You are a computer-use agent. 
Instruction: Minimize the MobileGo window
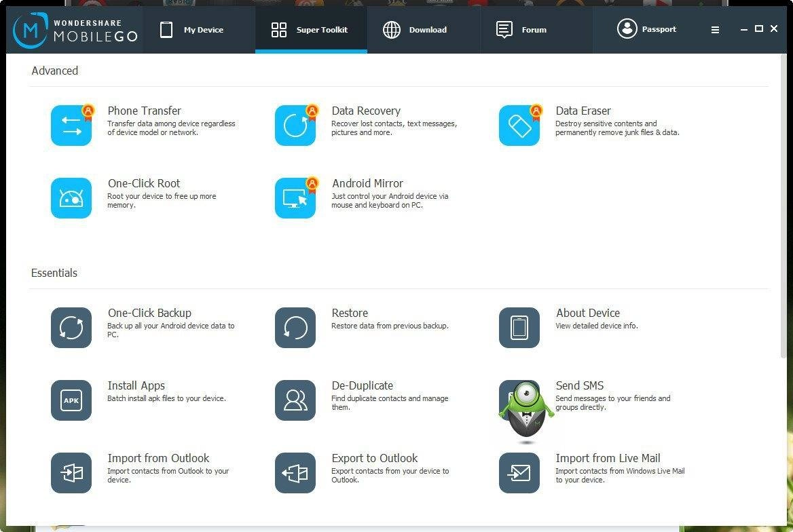[744, 30]
